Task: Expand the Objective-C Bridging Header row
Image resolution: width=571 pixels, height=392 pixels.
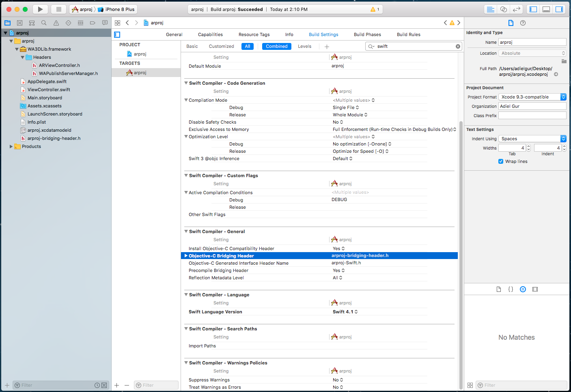Action: [186, 256]
